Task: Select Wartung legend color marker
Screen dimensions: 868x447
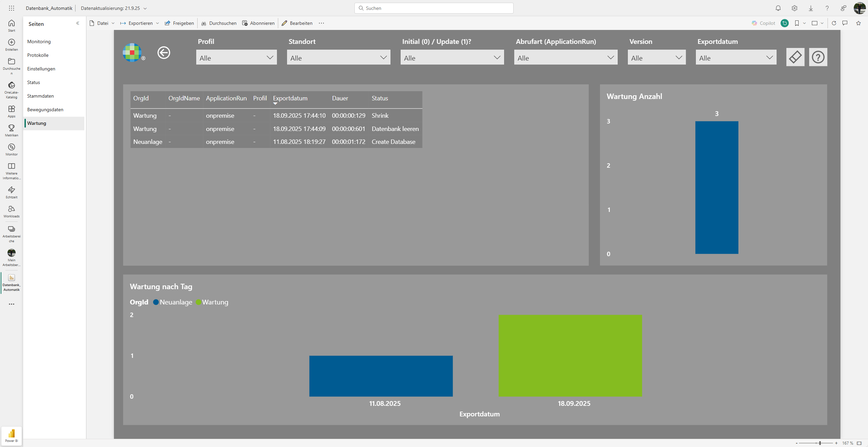Action: tap(199, 302)
